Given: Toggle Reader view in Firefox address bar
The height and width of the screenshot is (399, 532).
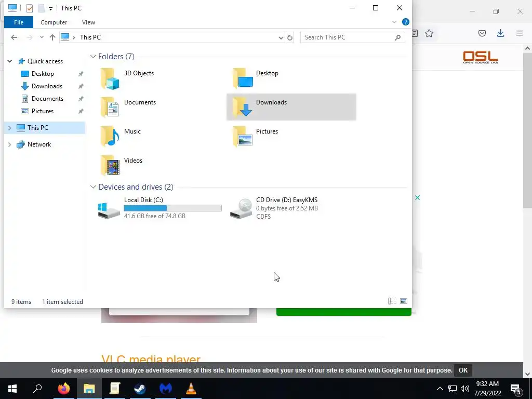Looking at the screenshot, I should coord(415,33).
